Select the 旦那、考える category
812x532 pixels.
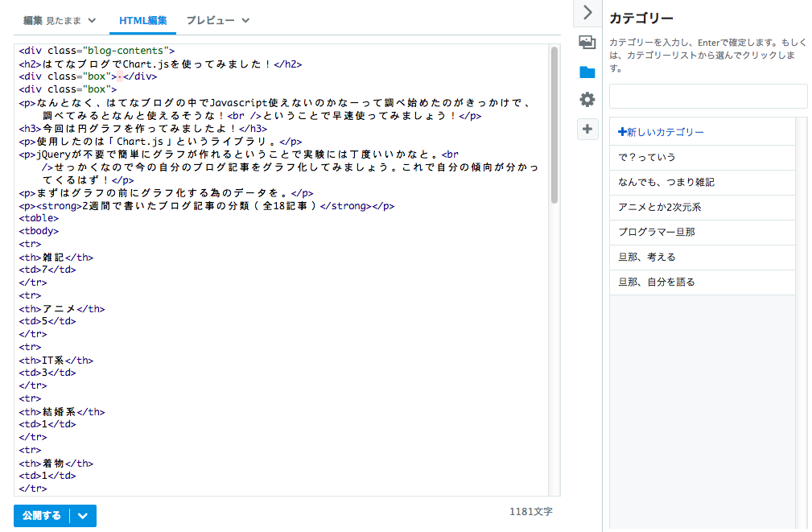[703, 257]
